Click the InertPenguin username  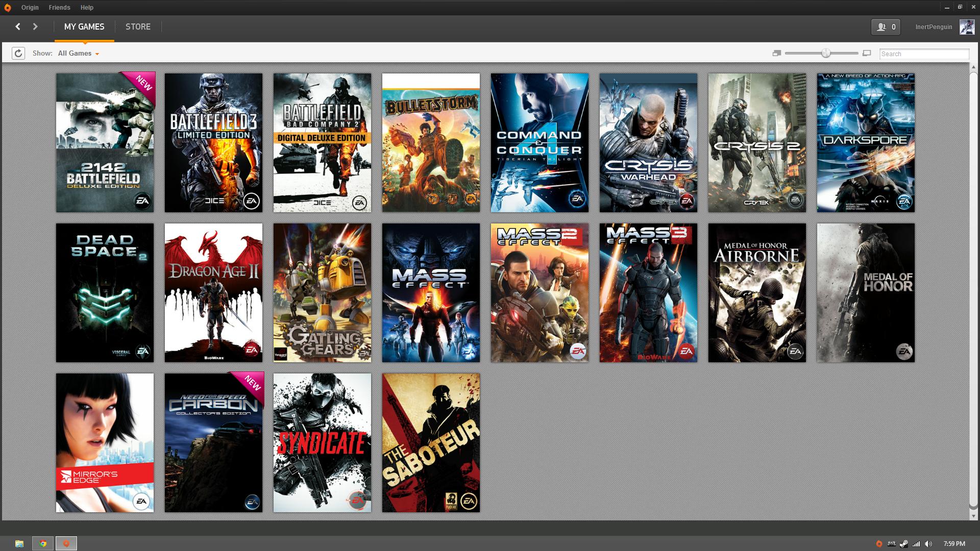(x=934, y=27)
